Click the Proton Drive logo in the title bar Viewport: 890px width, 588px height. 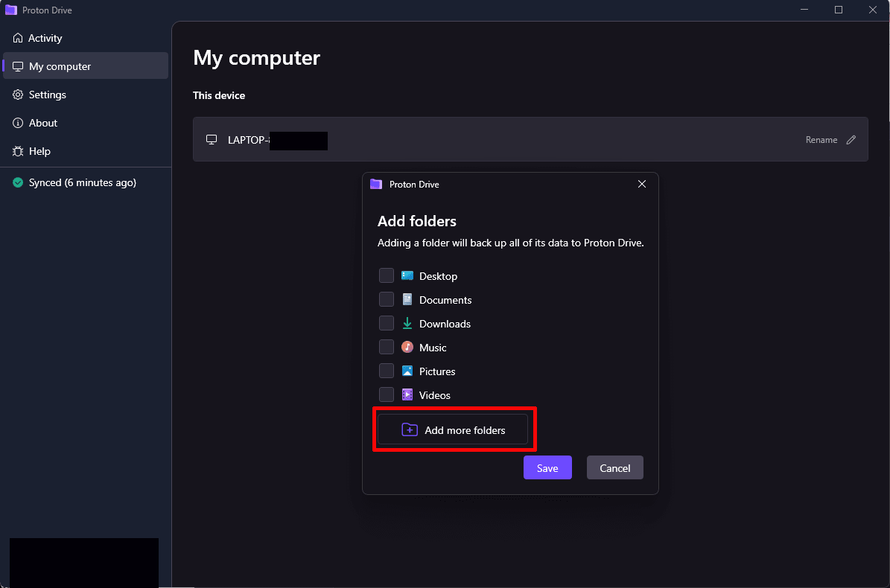[x=10, y=10]
